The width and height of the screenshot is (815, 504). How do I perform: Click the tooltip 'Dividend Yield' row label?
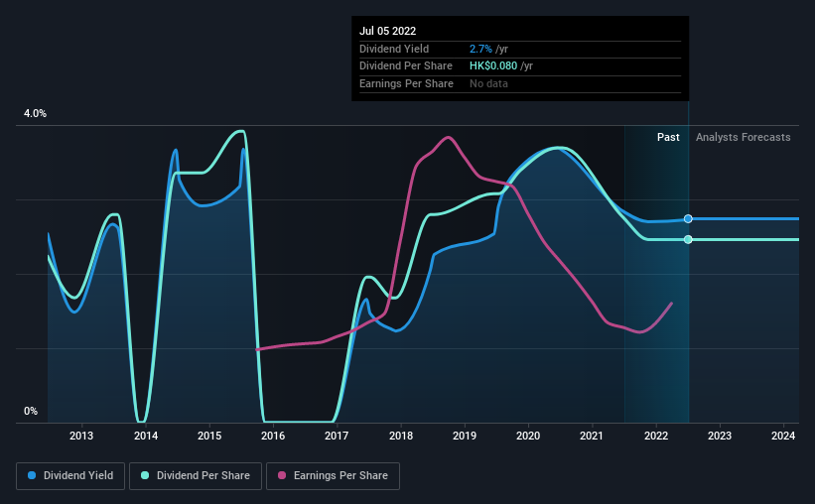coord(394,49)
